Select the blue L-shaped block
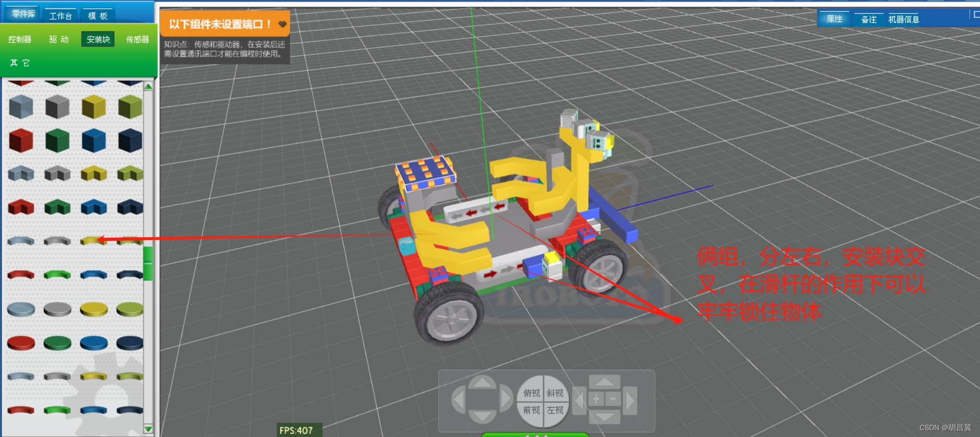Image resolution: width=980 pixels, height=437 pixels. pyautogui.click(x=94, y=207)
